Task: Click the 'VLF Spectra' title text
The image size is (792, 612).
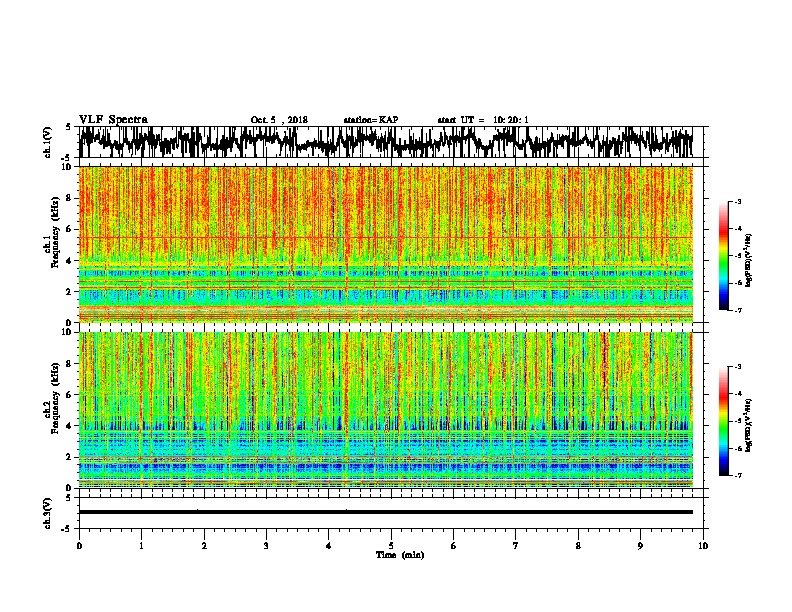Action: tap(113, 120)
